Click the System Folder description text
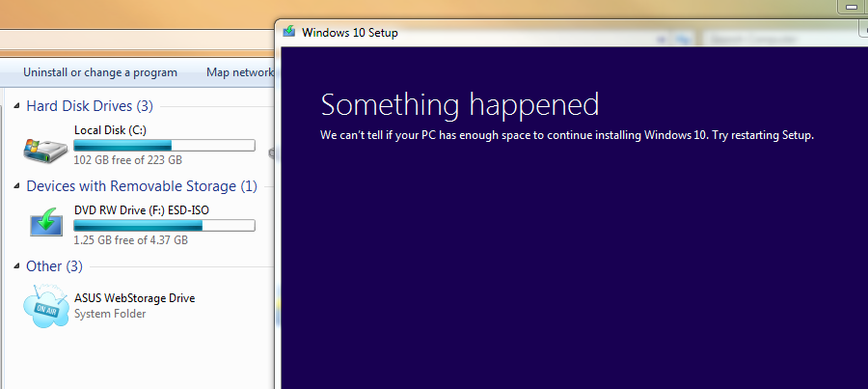 110,314
